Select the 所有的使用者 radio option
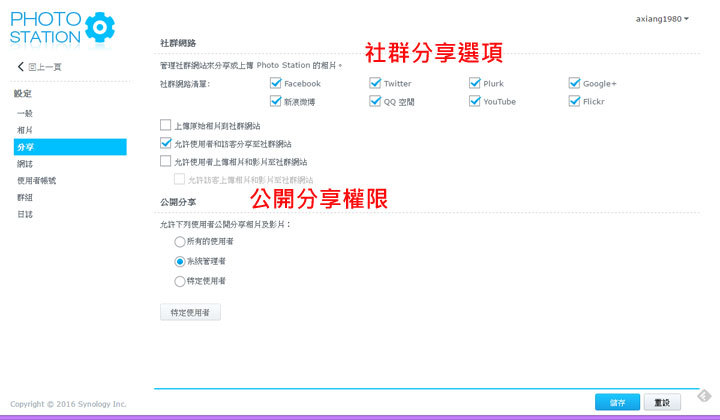The image size is (720, 420). [180, 241]
